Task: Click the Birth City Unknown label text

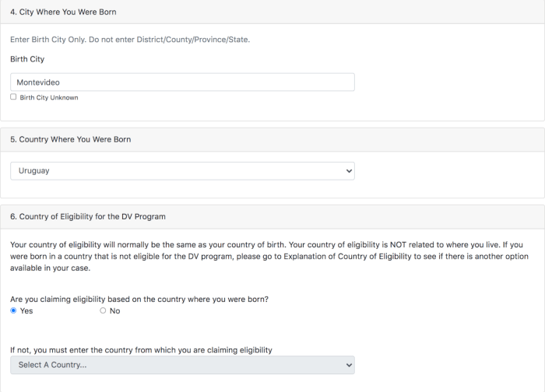Action: [x=49, y=97]
